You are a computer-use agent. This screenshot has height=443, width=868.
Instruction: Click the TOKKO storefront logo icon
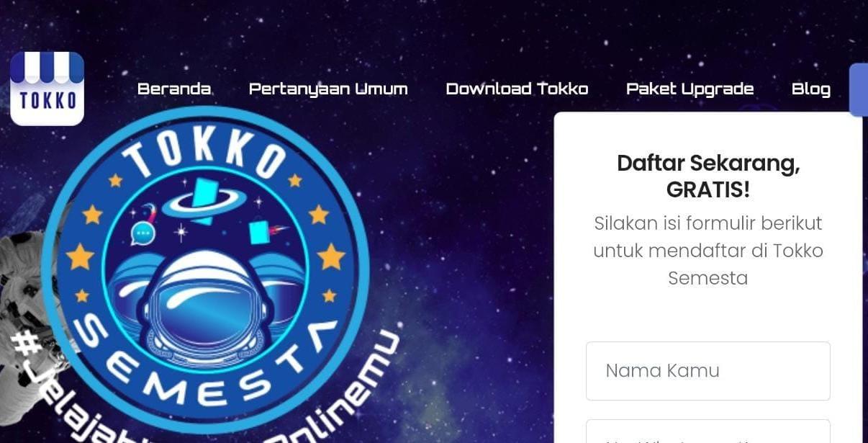click(48, 89)
